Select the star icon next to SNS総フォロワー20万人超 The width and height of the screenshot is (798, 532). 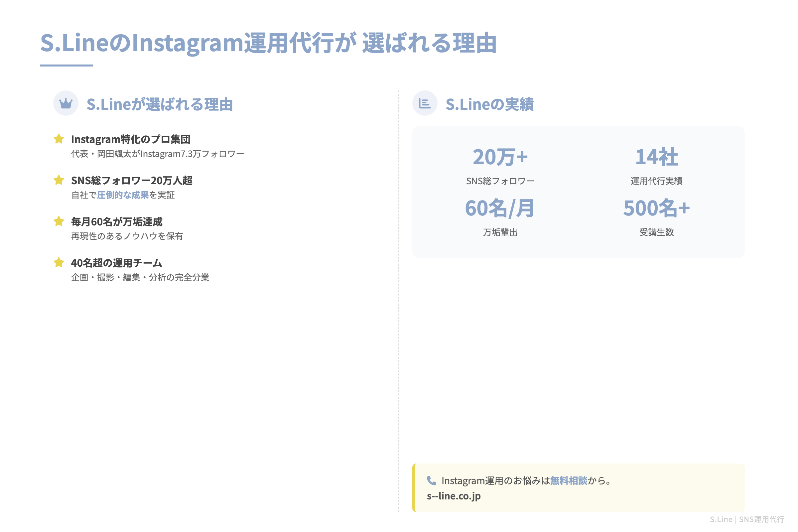(x=59, y=181)
